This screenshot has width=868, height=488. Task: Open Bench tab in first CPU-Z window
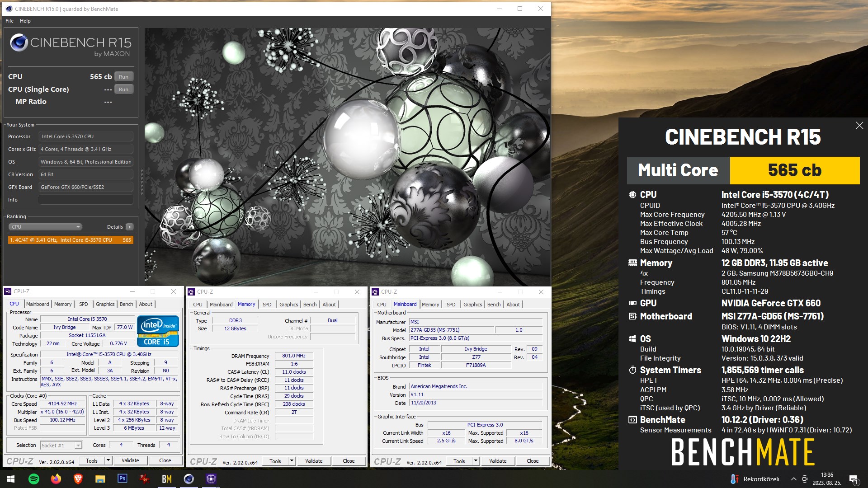coord(127,304)
